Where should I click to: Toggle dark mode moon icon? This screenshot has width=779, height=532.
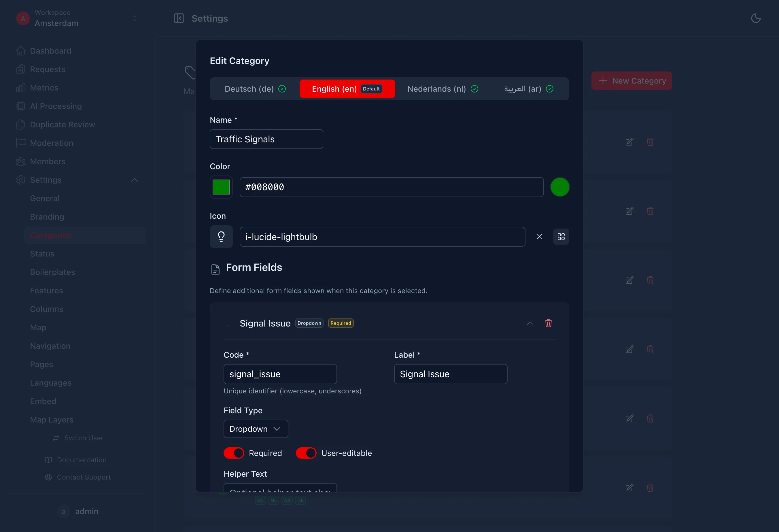coord(756,18)
